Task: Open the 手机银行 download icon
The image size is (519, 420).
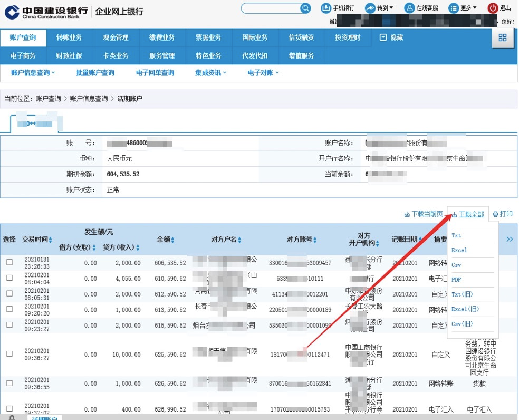Action: tap(326, 8)
